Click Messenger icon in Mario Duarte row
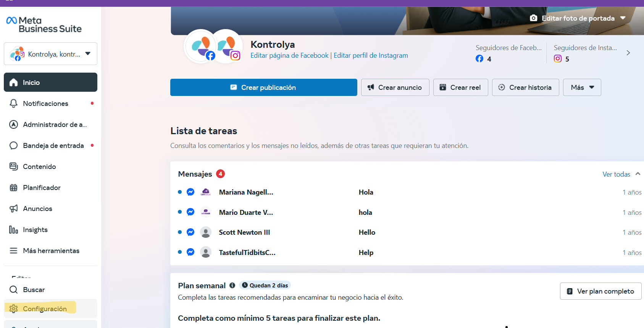The image size is (644, 328). (x=190, y=212)
